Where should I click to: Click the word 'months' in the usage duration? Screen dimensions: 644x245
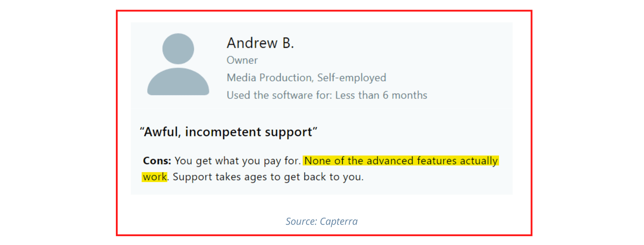[x=409, y=95]
